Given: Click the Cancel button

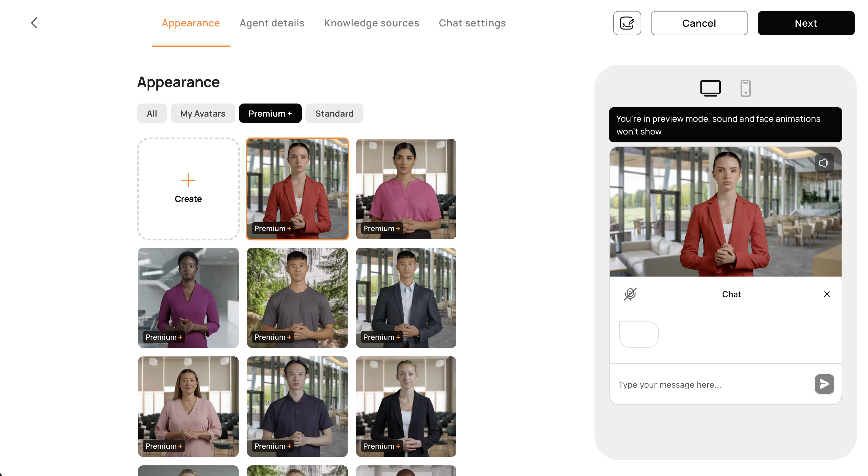Looking at the screenshot, I should coord(699,23).
